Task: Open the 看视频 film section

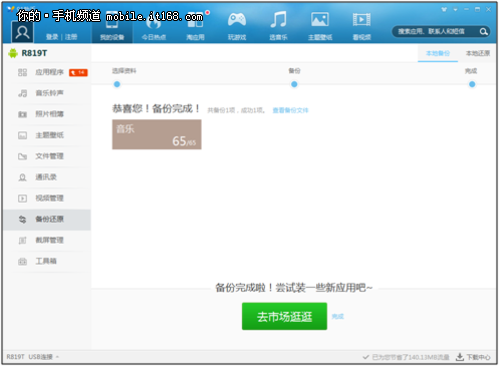Action: coord(362,27)
